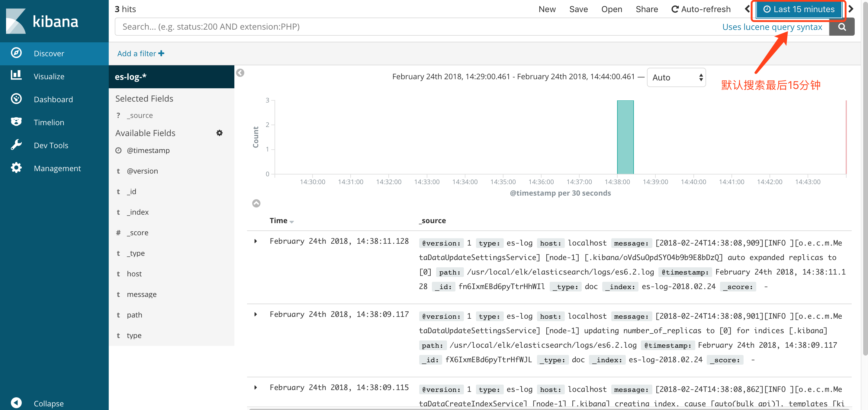Open the Auto interval dropdown

[676, 77]
